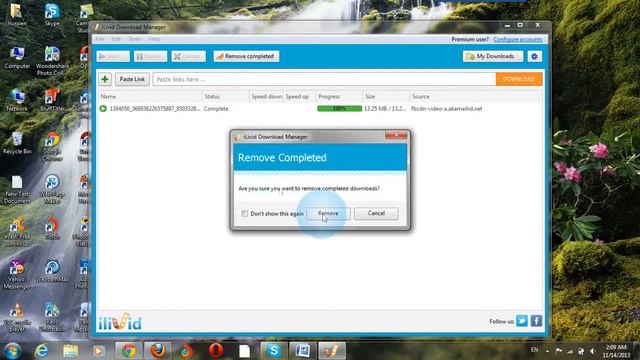Open Windows Explorer from the taskbar
640x360 pixels.
click(x=70, y=351)
